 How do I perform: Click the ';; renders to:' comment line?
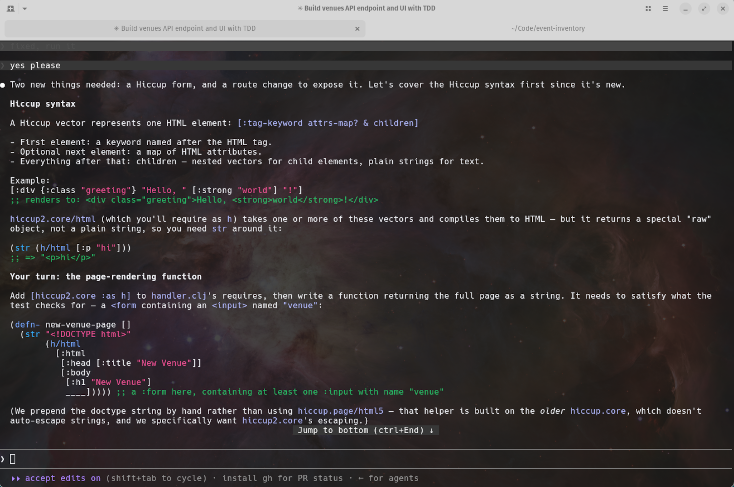[194, 200]
